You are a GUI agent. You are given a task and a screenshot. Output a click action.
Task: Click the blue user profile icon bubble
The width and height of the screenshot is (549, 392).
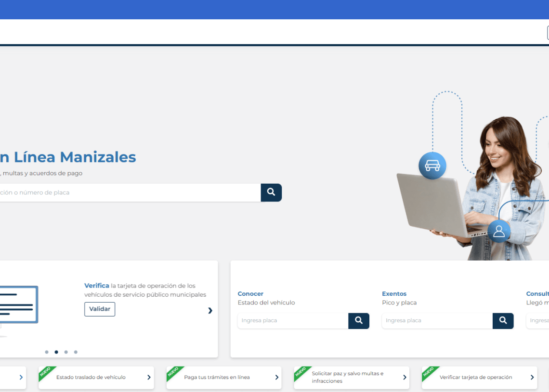[x=499, y=231]
